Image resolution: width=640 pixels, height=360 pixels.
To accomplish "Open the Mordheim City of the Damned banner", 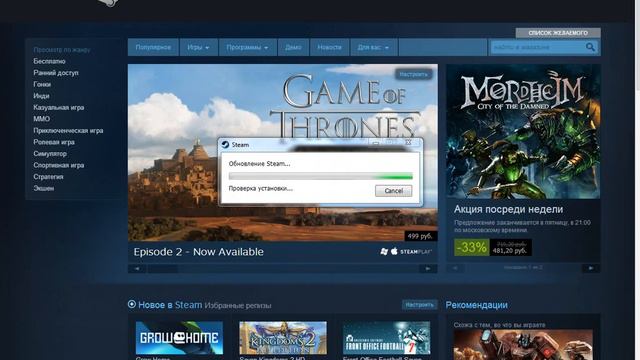I will click(x=523, y=131).
